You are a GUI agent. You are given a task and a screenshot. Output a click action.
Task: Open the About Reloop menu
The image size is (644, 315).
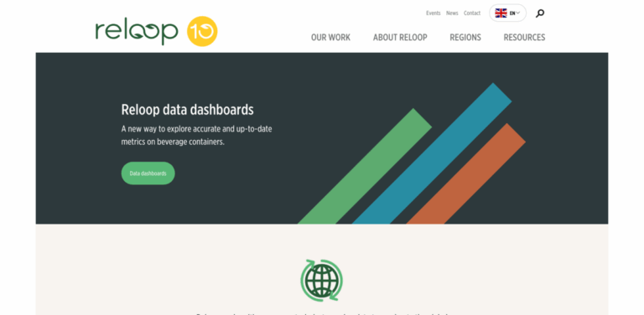click(x=400, y=38)
